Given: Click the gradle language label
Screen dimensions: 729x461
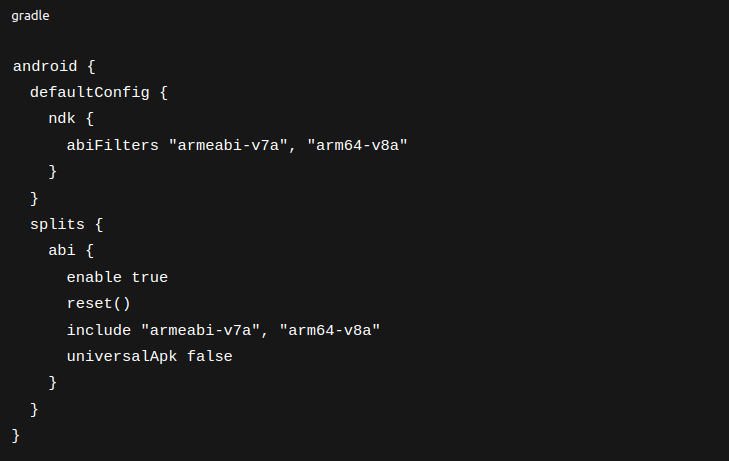Looking at the screenshot, I should 30,16.
